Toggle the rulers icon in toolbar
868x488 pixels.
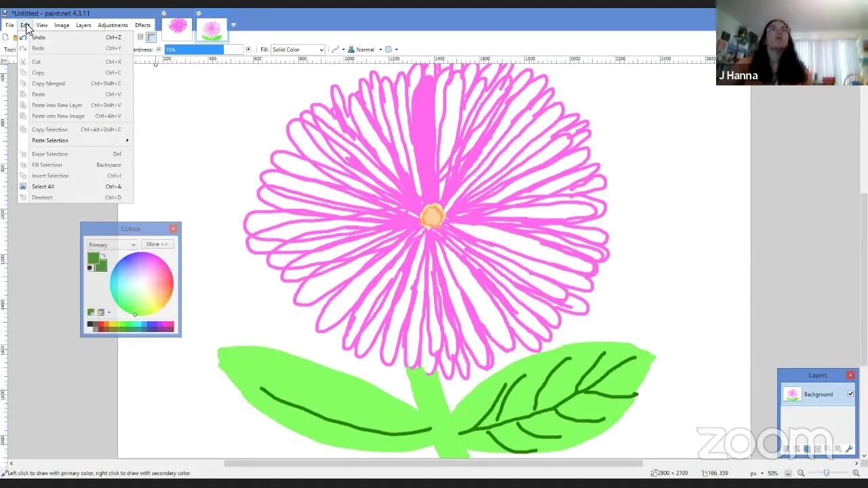[151, 37]
